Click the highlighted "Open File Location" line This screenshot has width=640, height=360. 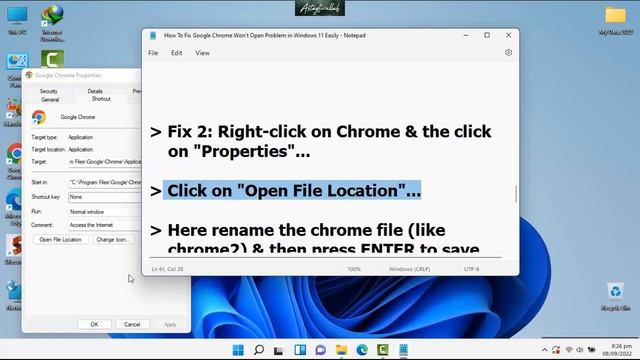point(293,191)
